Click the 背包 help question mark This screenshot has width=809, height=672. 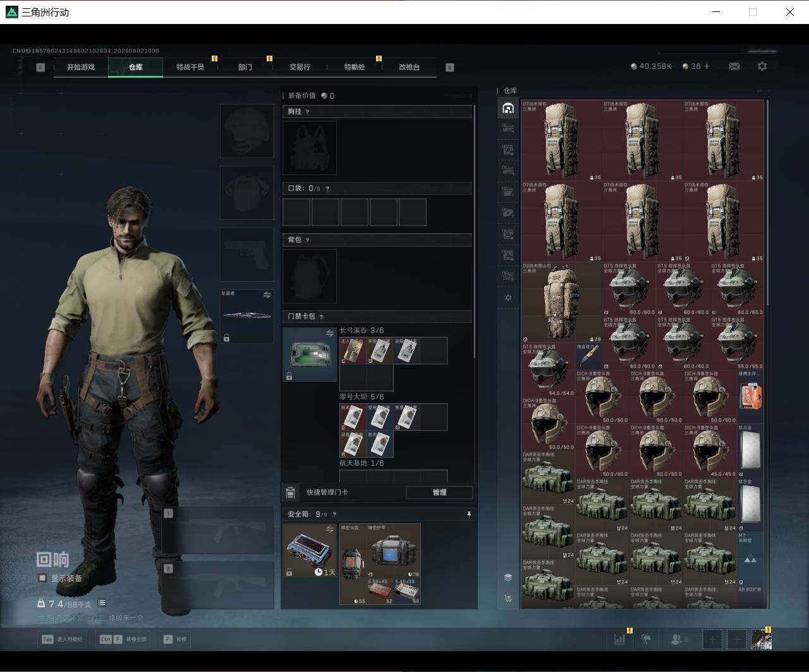(308, 240)
